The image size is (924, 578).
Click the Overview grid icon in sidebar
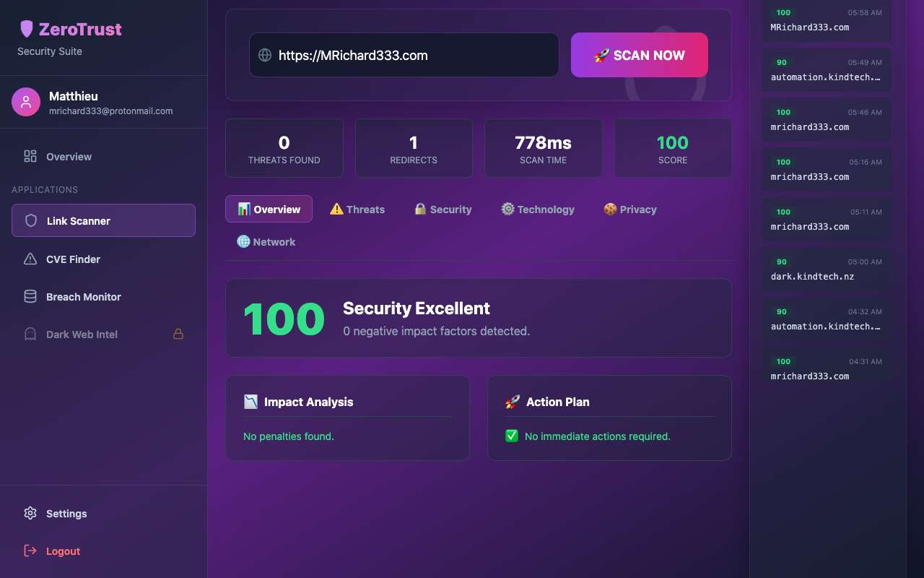(30, 157)
